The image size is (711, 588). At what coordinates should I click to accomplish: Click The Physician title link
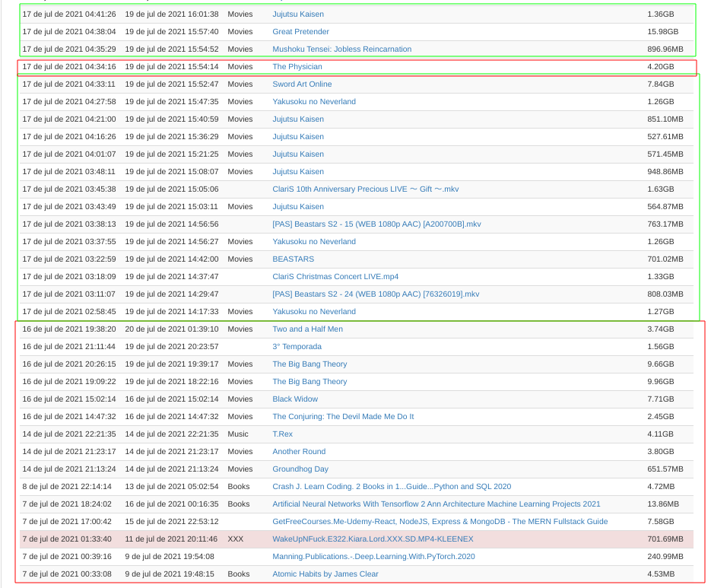(x=297, y=67)
